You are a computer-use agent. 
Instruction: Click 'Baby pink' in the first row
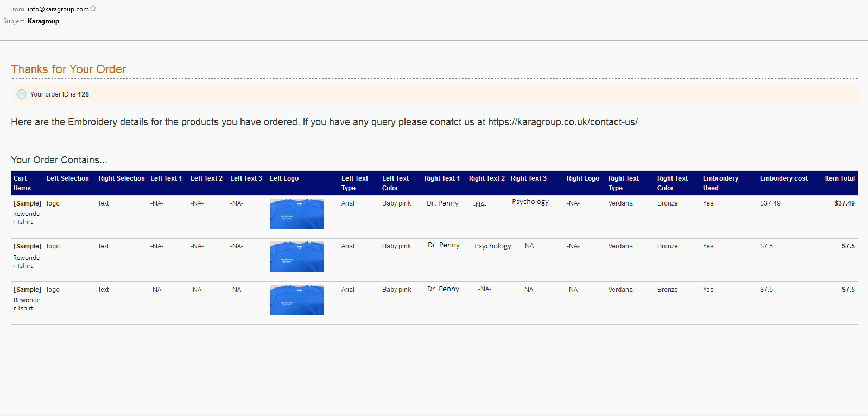click(397, 203)
